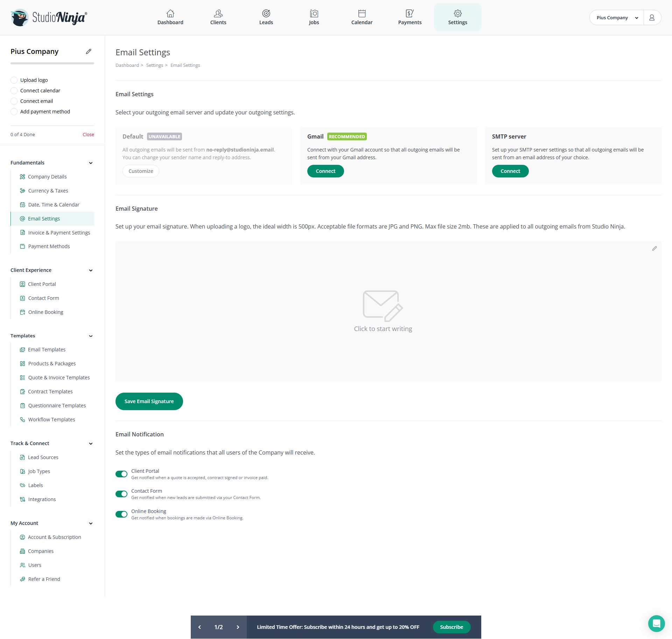Toggle Client Portal email notifications

[x=121, y=474]
